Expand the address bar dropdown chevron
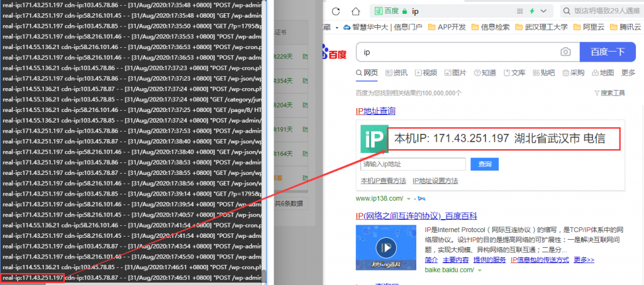Image resolution: width=644 pixels, height=285 pixels. point(543,11)
